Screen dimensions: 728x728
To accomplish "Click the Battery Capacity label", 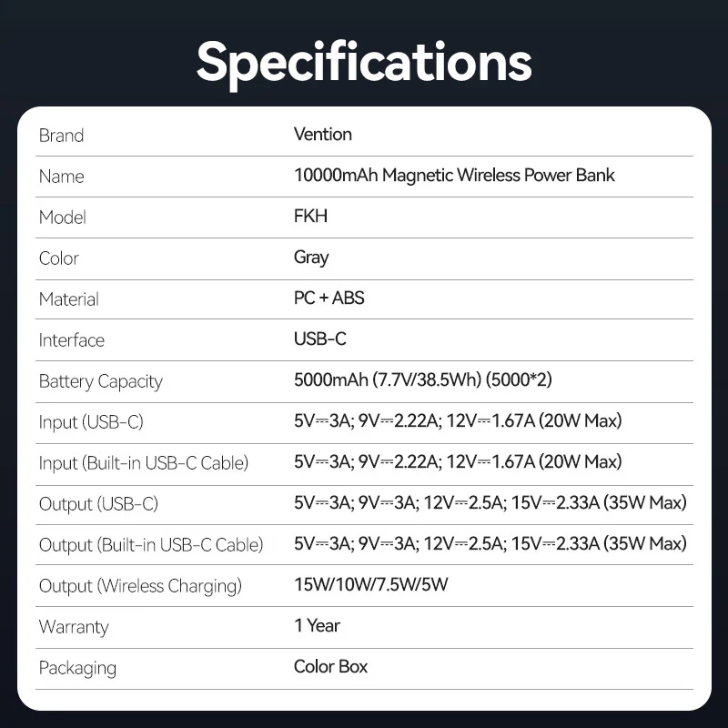I will (100, 381).
